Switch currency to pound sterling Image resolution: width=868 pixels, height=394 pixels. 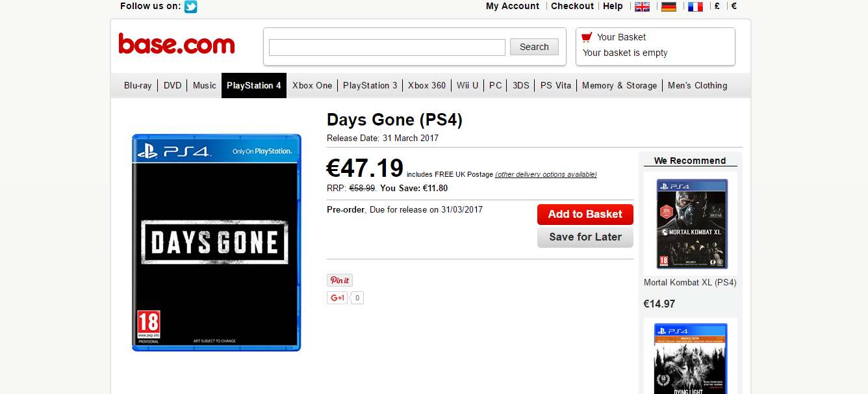(x=717, y=6)
